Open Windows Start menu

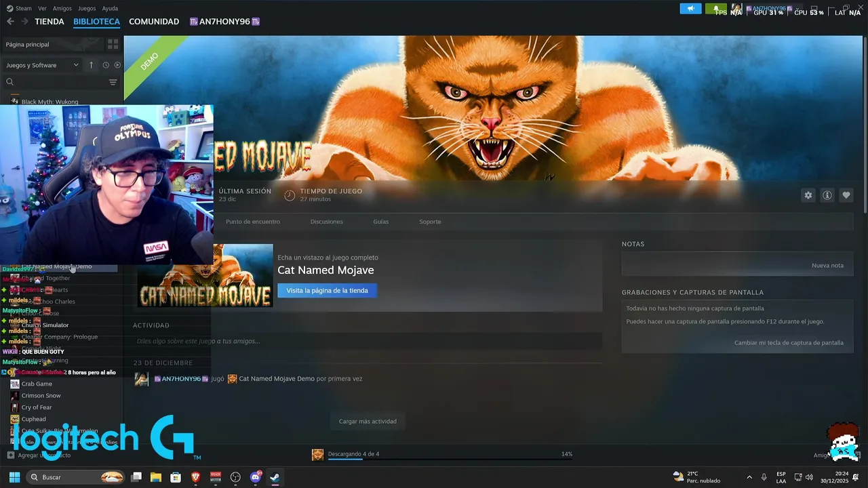coord(14,477)
